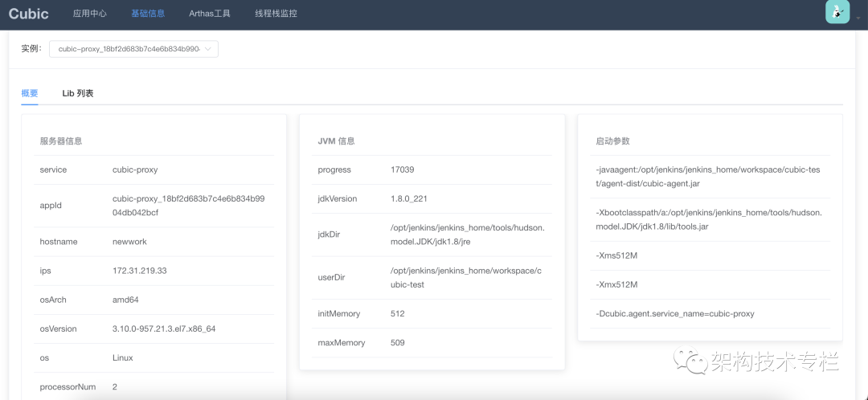Viewport: 868px width, 400px height.
Task: Switch to the 概要 tab
Action: click(30, 93)
